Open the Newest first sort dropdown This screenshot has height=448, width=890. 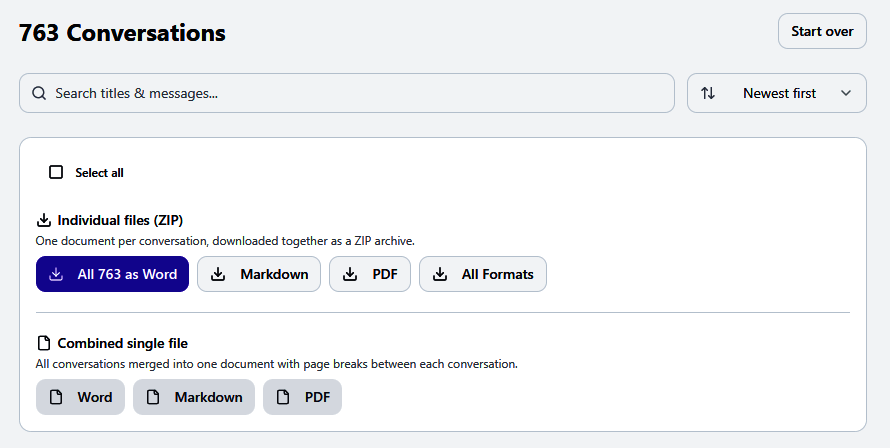click(x=776, y=93)
